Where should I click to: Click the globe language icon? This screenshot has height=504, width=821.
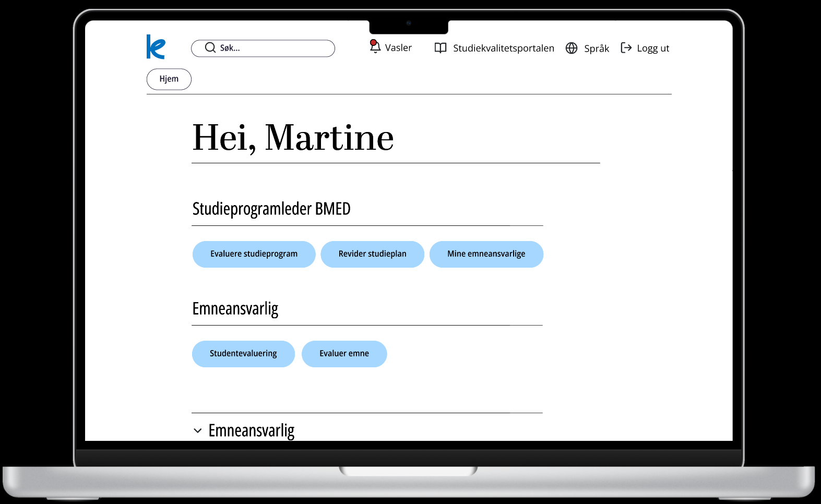572,48
